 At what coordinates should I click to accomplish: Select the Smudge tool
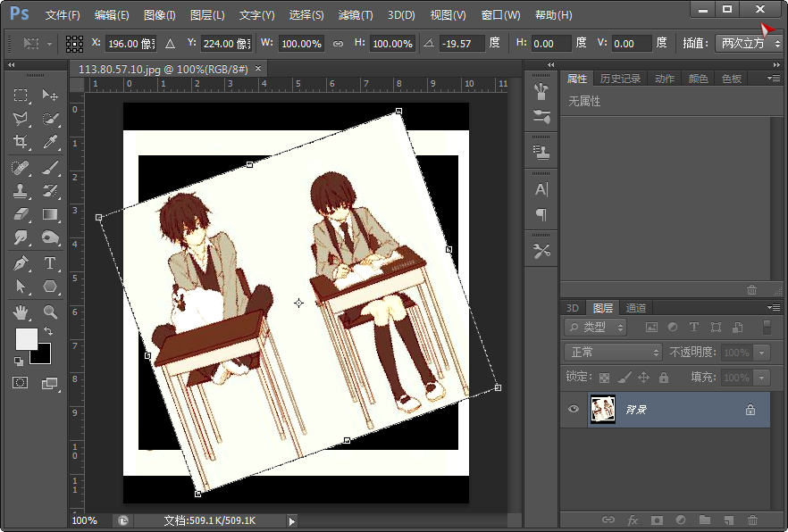[x=20, y=237]
